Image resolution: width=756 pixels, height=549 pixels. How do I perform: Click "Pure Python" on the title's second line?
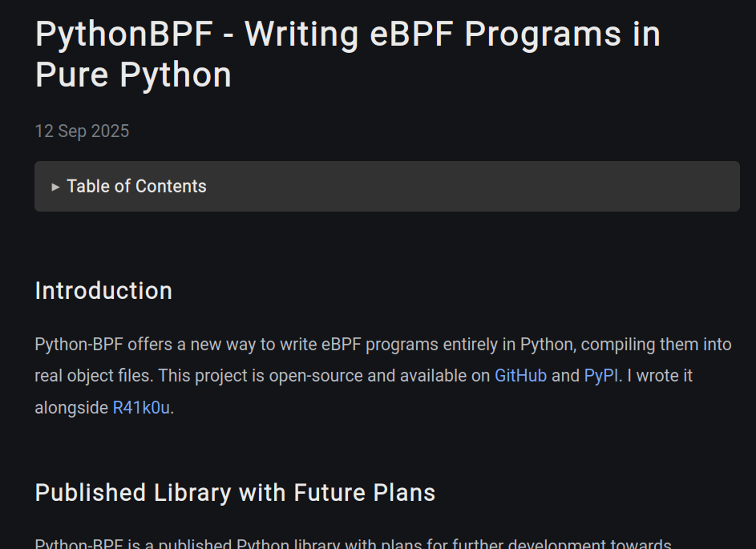(x=133, y=75)
